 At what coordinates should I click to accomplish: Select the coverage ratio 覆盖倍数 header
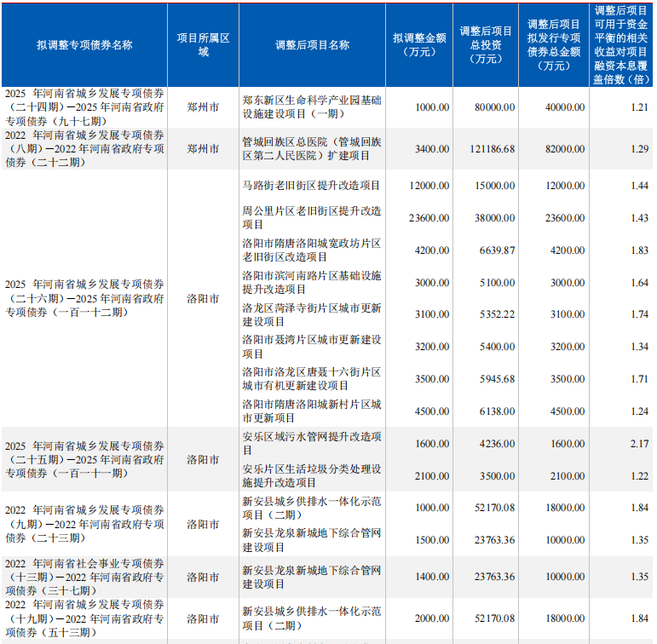pos(621,45)
